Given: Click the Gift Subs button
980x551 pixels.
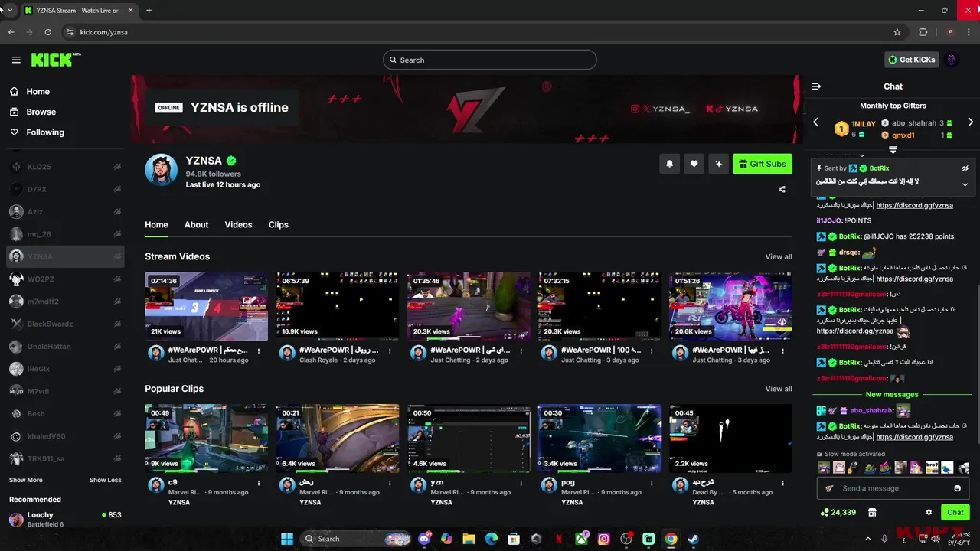Looking at the screenshot, I should 762,164.
